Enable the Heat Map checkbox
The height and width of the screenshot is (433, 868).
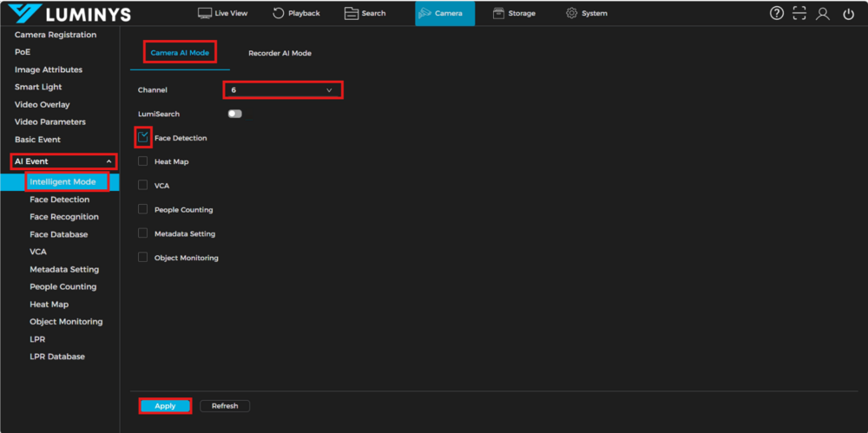pyautogui.click(x=143, y=161)
